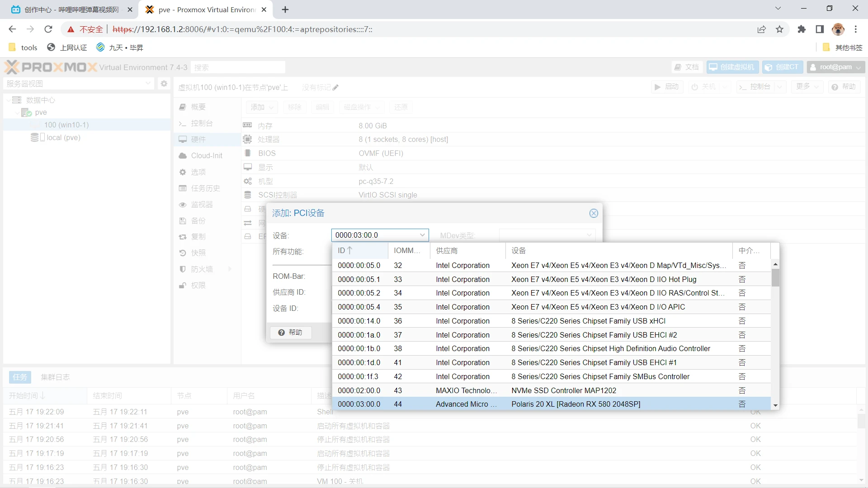The width and height of the screenshot is (868, 488).
Task: Select High Definition Audio Controller row
Action: pos(551,348)
